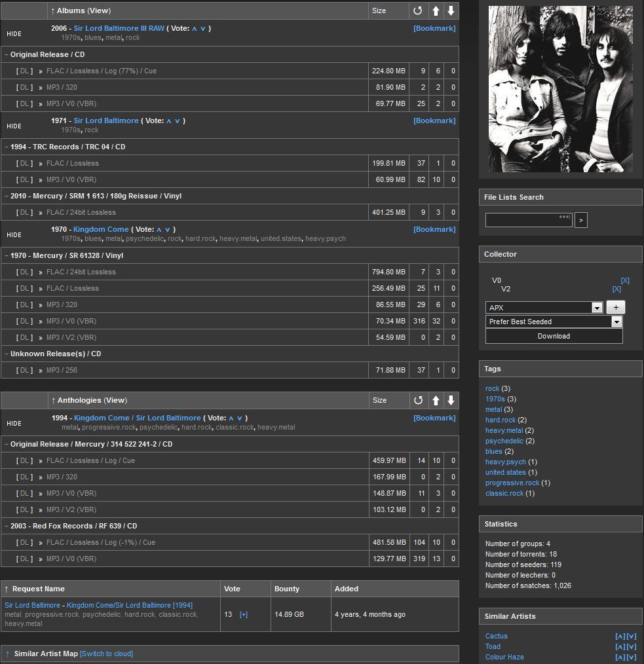Click Download button in Collector
This screenshot has height=664, width=644.
click(x=554, y=336)
